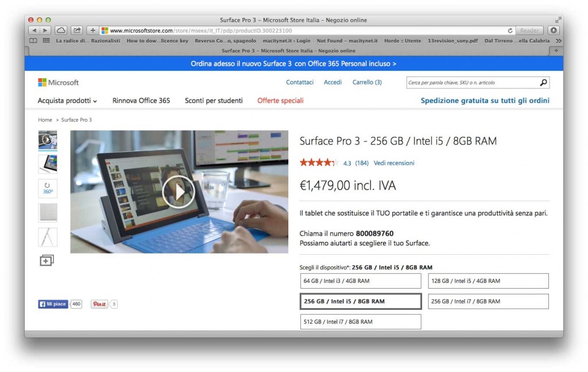Viewport: 588px width, 372px height.
Task: Open Carrello (3) cart link
Action: coord(367,82)
